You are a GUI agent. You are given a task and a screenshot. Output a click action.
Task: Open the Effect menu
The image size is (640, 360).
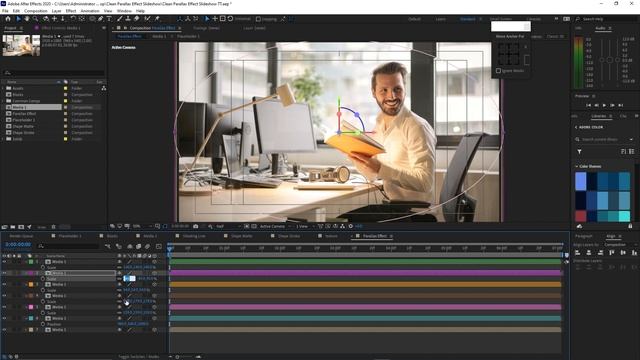(x=71, y=11)
